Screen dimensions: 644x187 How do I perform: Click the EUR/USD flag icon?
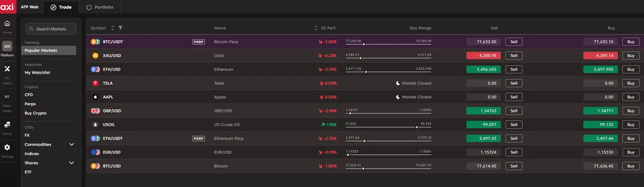[95, 152]
